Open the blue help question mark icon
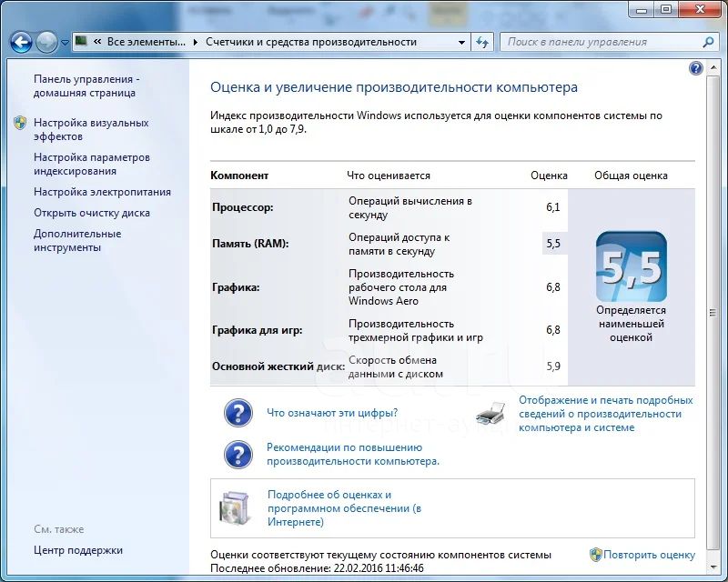The height and width of the screenshot is (582, 728). pyautogui.click(x=695, y=69)
